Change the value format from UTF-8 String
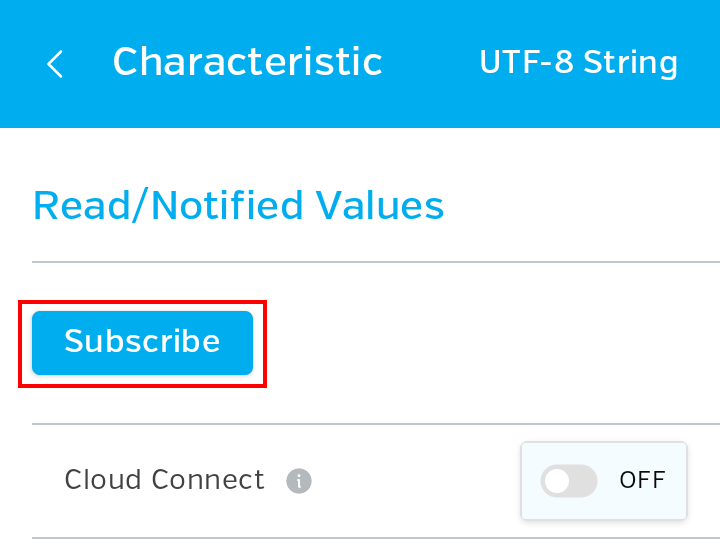 [578, 63]
